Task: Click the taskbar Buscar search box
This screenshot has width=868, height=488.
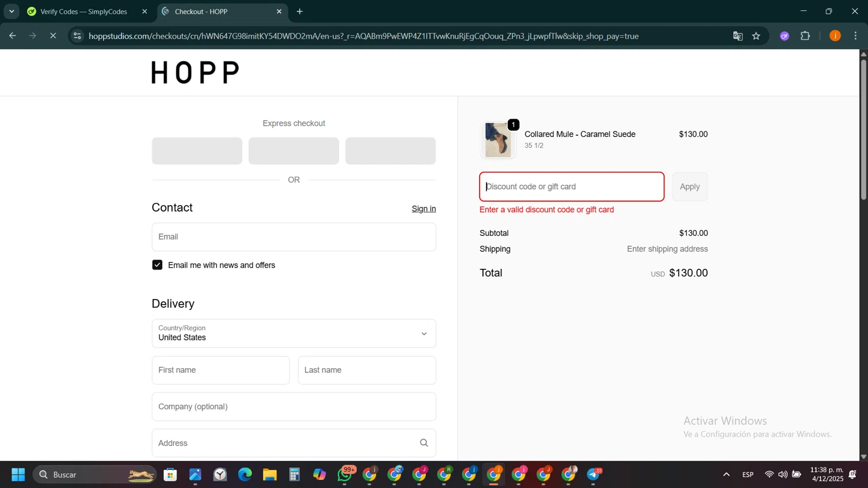Action: tap(94, 475)
